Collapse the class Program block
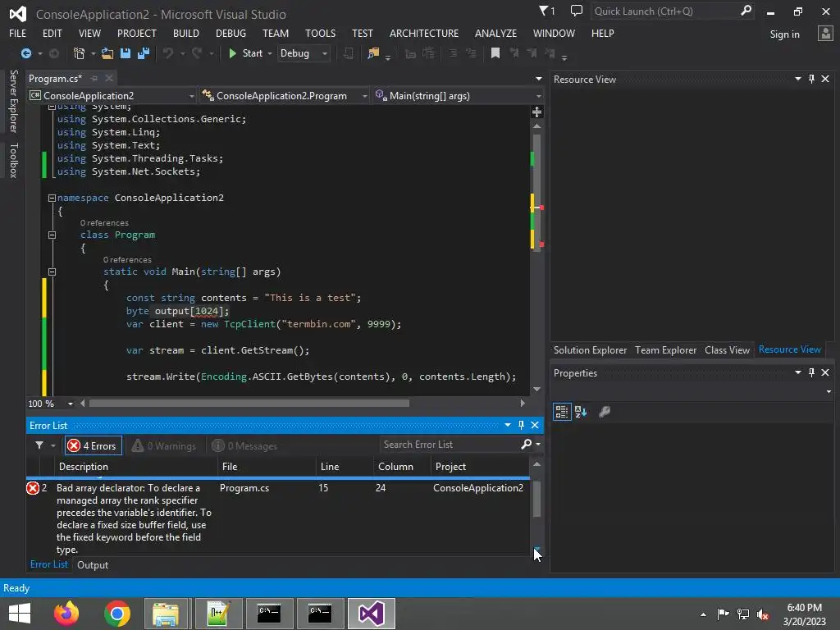Image resolution: width=840 pixels, height=630 pixels. 52,235
